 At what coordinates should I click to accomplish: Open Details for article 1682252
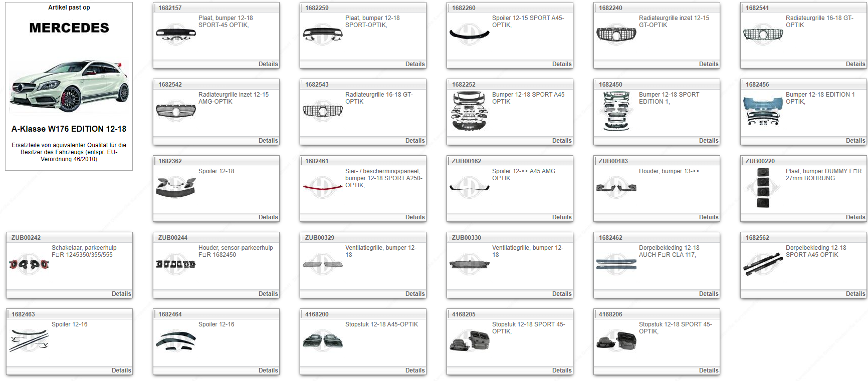(562, 141)
